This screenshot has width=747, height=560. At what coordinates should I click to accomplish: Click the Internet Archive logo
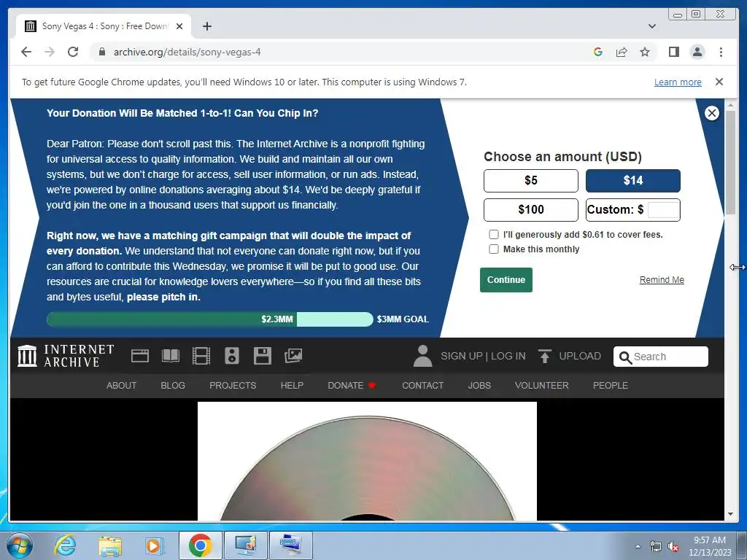click(x=66, y=356)
